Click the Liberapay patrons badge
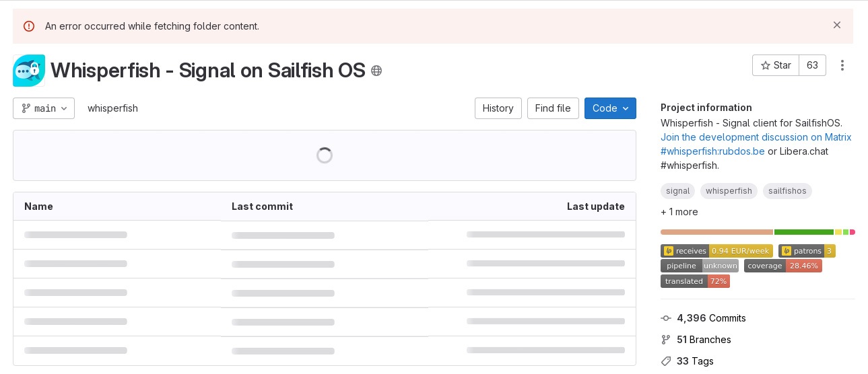This screenshot has height=374, width=868. pos(807,251)
